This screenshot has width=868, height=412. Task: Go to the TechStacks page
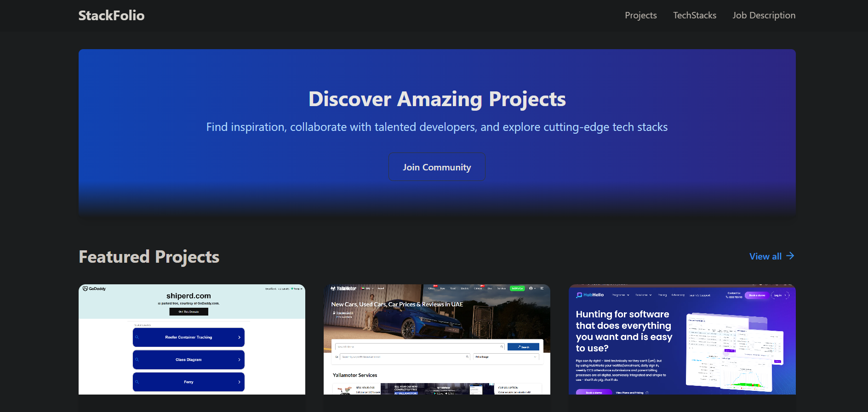click(x=694, y=16)
